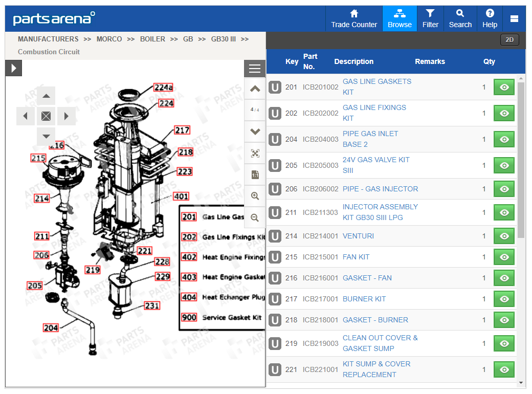Toggle visibility for part 202 Gas Line Fixings Kit
This screenshot has height=394, width=532.
coord(504,114)
